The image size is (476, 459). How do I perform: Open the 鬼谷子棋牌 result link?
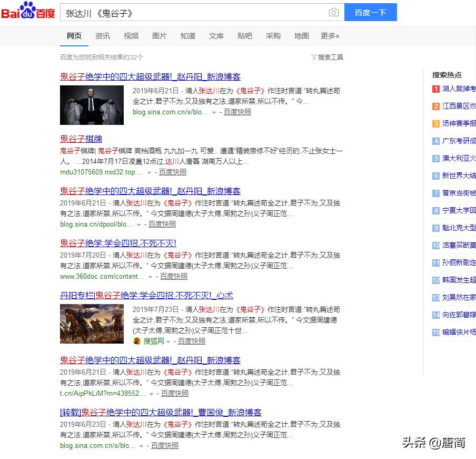tap(81, 139)
